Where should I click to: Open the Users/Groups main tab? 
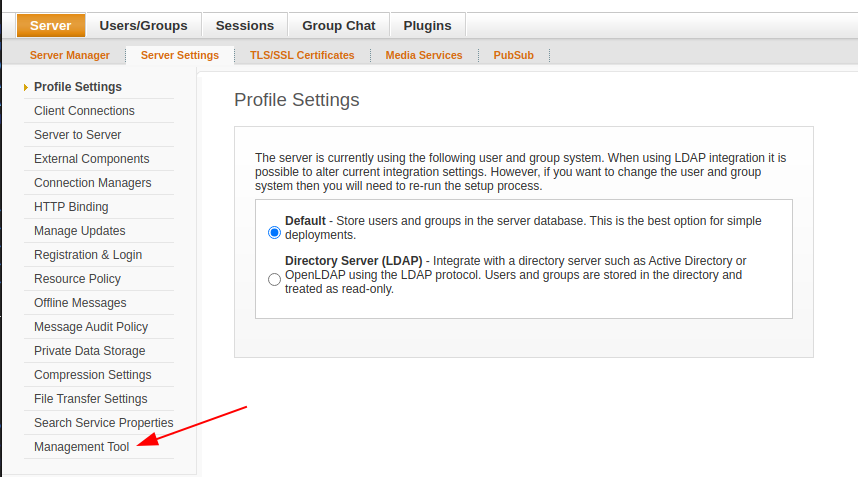click(x=143, y=25)
